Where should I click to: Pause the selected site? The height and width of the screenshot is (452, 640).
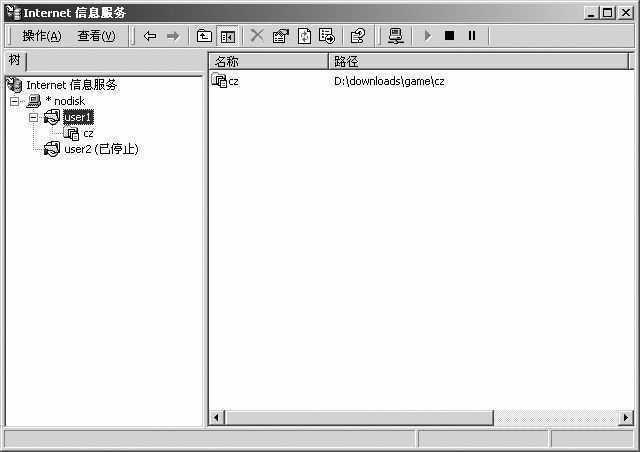[x=472, y=36]
